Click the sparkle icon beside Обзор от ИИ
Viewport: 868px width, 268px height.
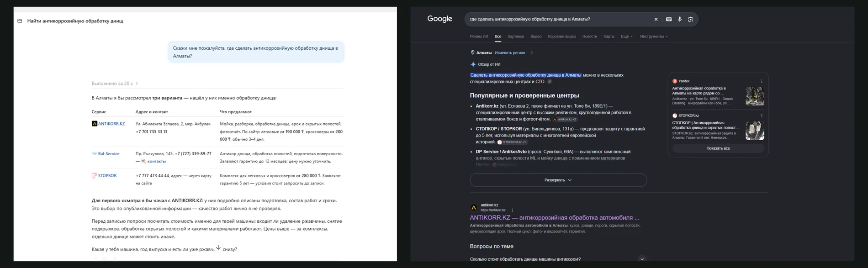click(x=473, y=64)
